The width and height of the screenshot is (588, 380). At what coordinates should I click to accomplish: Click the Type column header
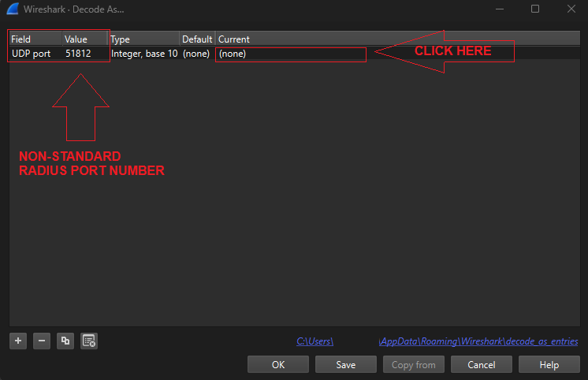tap(143, 39)
